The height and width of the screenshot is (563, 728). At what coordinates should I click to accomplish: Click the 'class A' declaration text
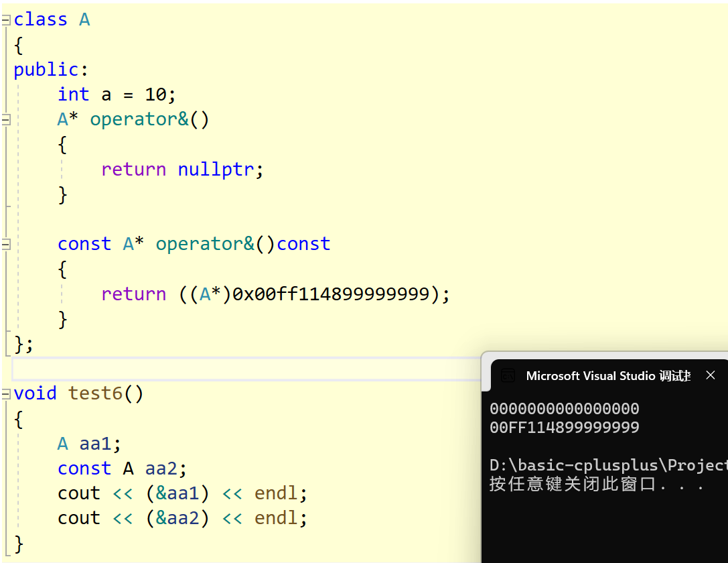pos(52,19)
